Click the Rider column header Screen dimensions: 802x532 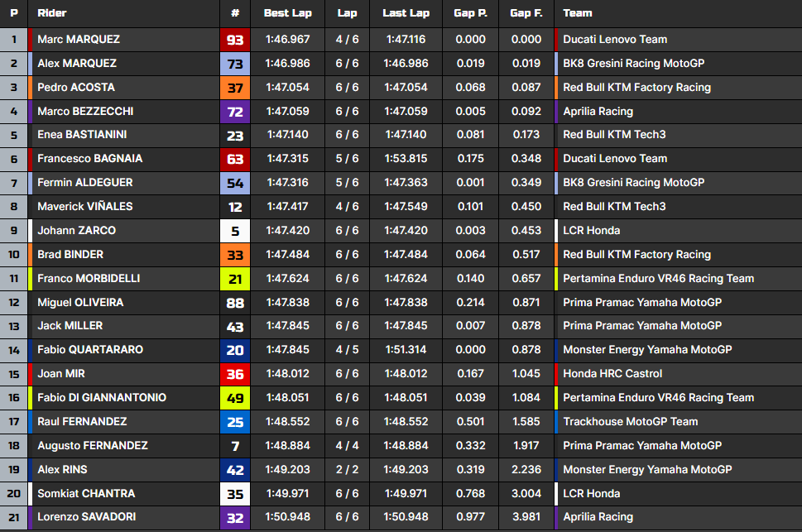point(52,13)
